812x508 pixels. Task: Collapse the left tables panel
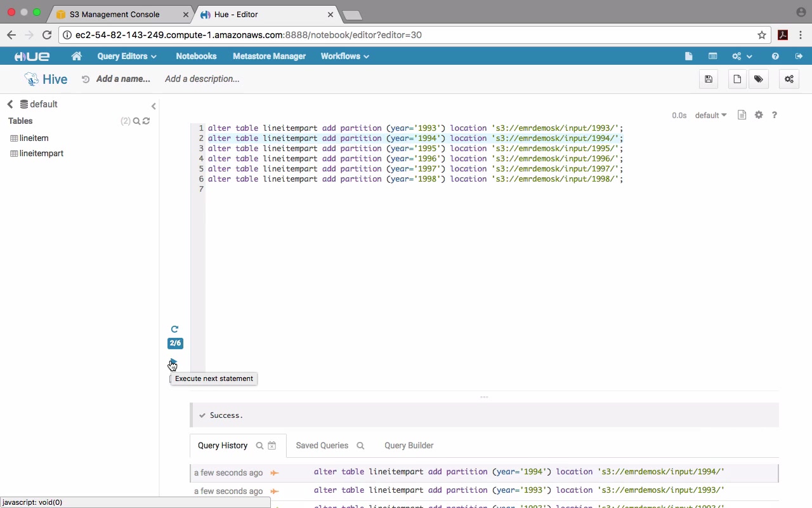click(154, 106)
